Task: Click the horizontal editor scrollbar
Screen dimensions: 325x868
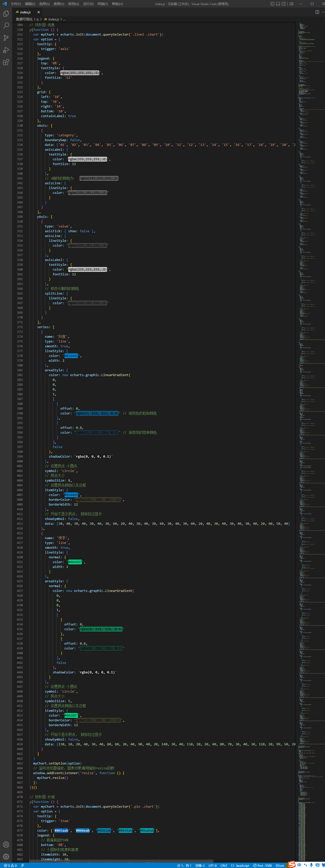Action: (x=121, y=861)
